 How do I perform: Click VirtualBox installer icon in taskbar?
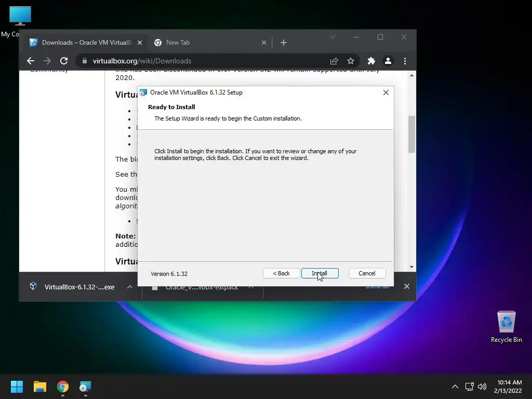[x=85, y=387]
